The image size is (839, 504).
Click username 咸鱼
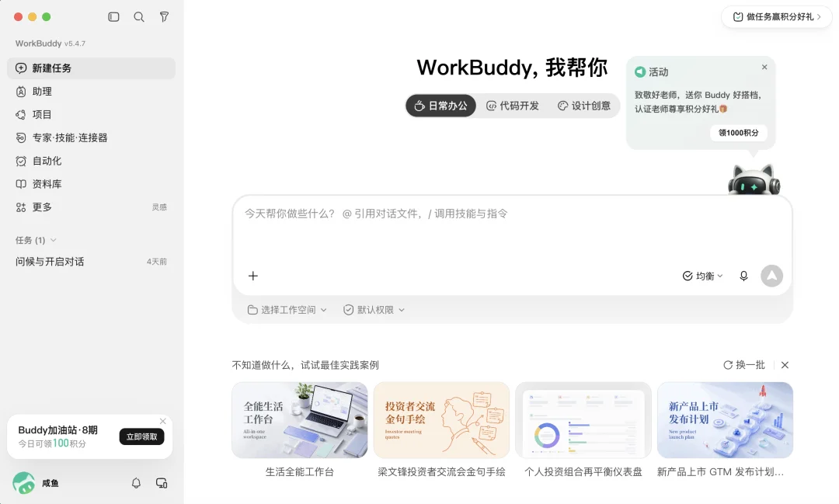(50, 483)
